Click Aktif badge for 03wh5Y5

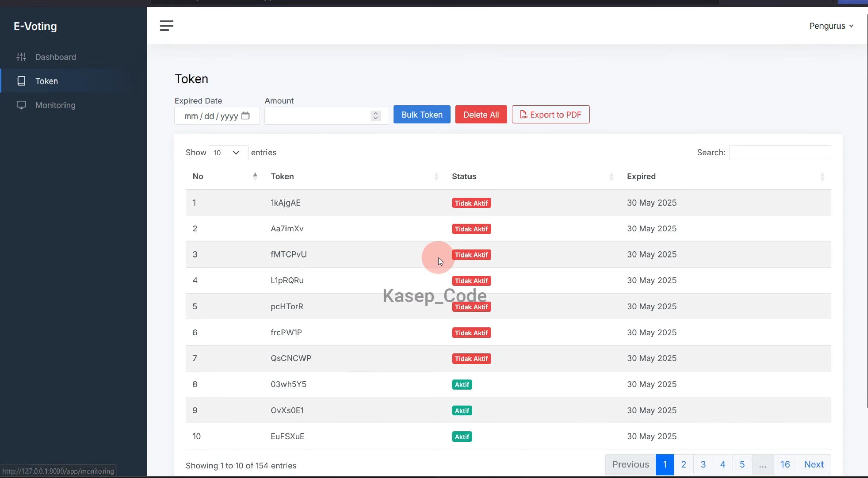point(462,385)
